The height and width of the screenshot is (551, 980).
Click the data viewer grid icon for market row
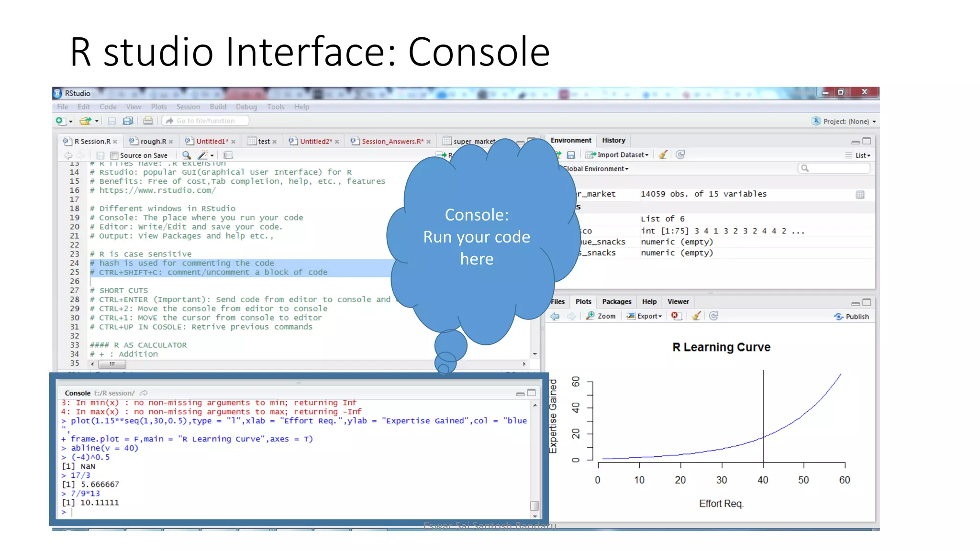[x=860, y=195]
